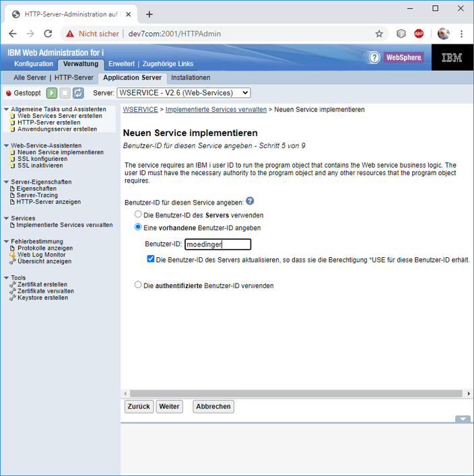
Task: Click icon beside Web Services Server erstellen
Action: coord(12,116)
